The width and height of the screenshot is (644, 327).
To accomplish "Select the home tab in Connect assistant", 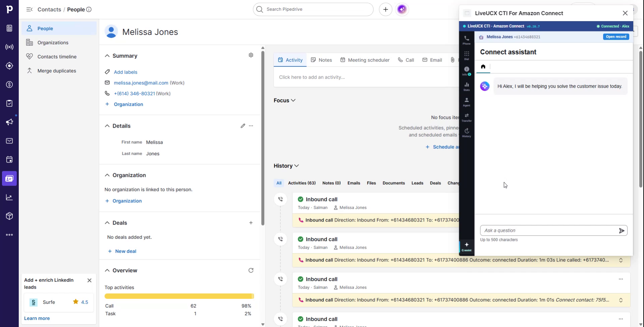I will point(483,66).
